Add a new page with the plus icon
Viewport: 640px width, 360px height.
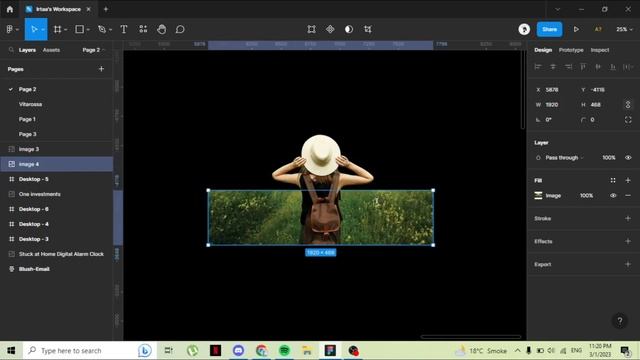101,69
